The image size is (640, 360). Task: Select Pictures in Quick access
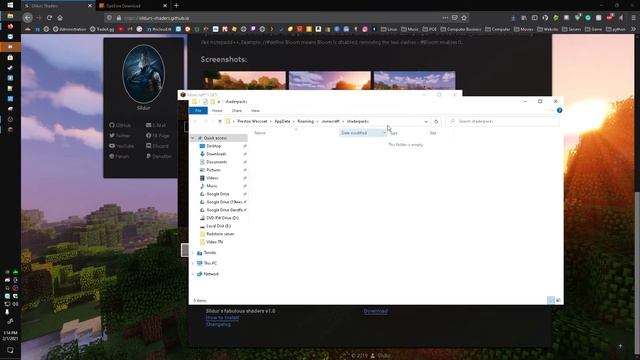[213, 170]
